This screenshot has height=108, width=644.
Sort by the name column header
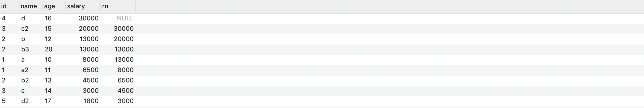click(x=31, y=6)
